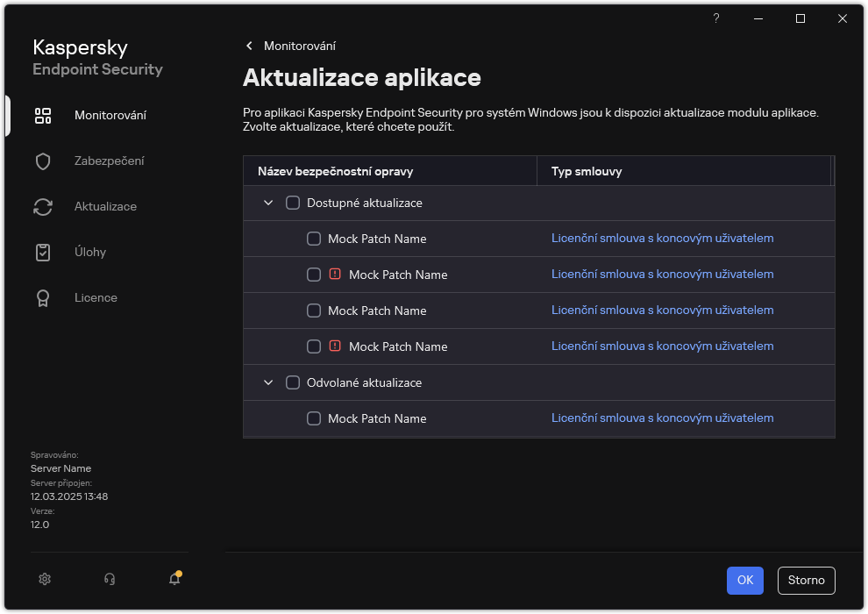Confirm updates with the OK button
This screenshot has width=868, height=614.
744,580
